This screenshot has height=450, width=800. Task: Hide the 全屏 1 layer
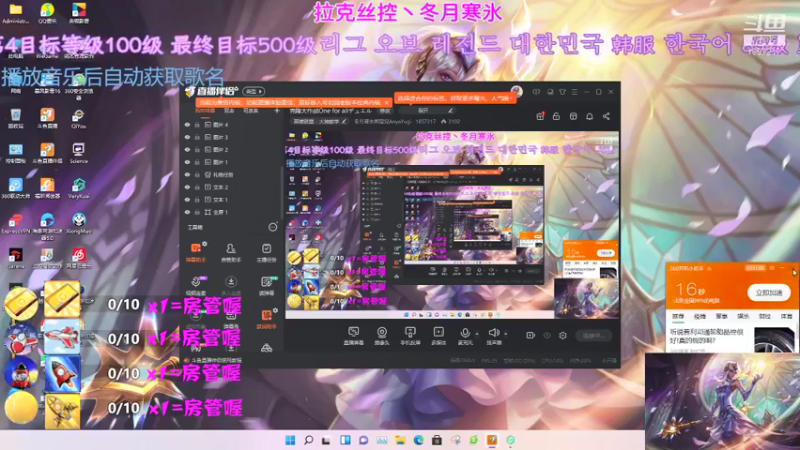tap(187, 212)
